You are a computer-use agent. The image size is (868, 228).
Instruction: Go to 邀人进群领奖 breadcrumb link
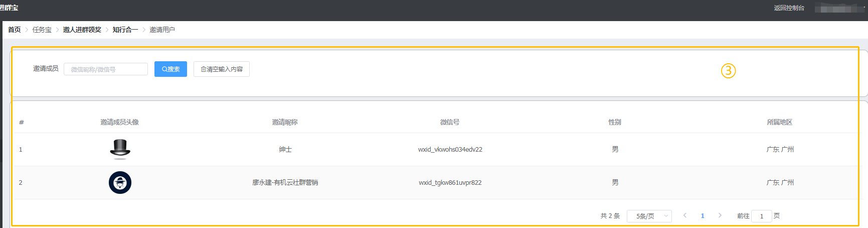click(82, 30)
